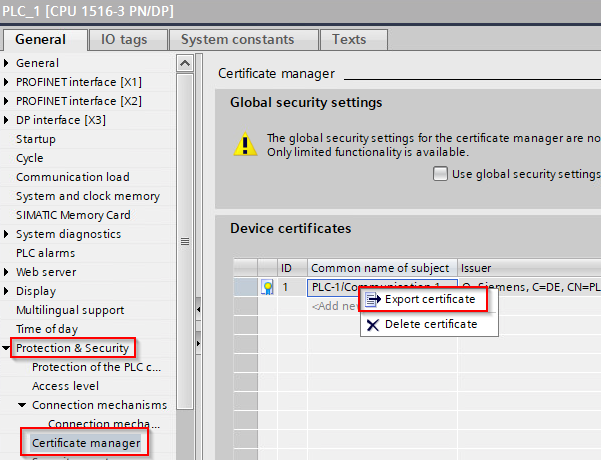Choose Export certificate from context menu
Image resolution: width=601 pixels, height=460 pixels.
click(430, 299)
